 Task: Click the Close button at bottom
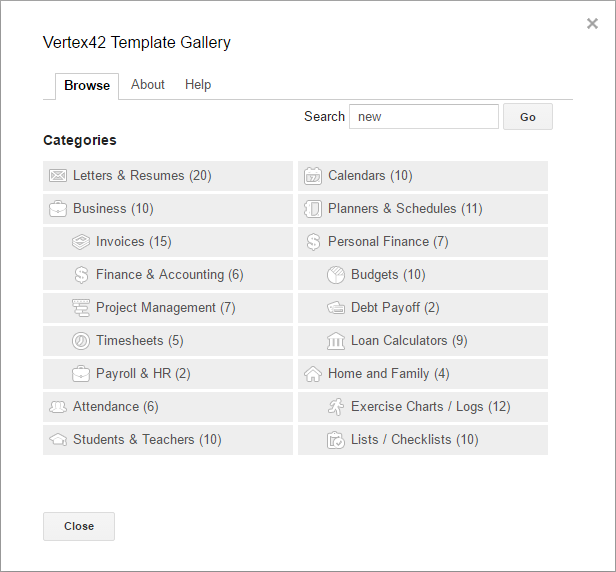tap(79, 526)
